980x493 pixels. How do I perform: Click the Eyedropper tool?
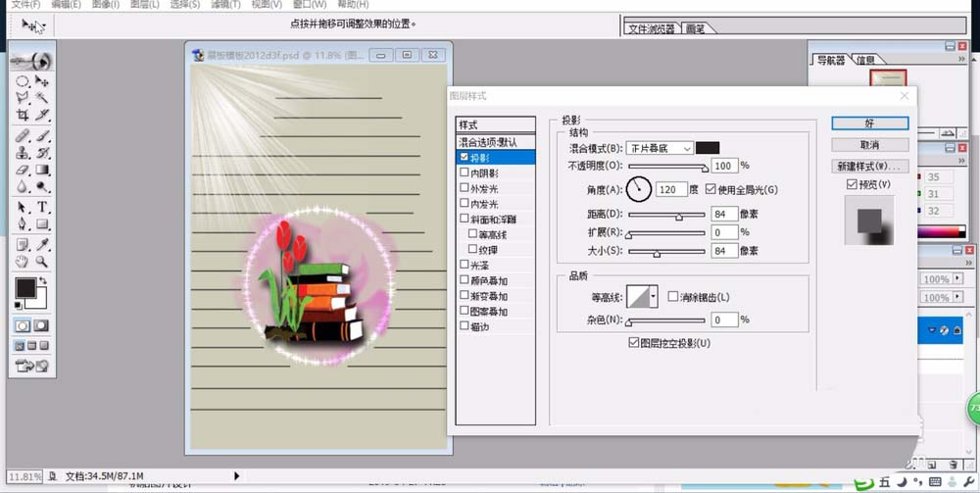click(x=42, y=244)
